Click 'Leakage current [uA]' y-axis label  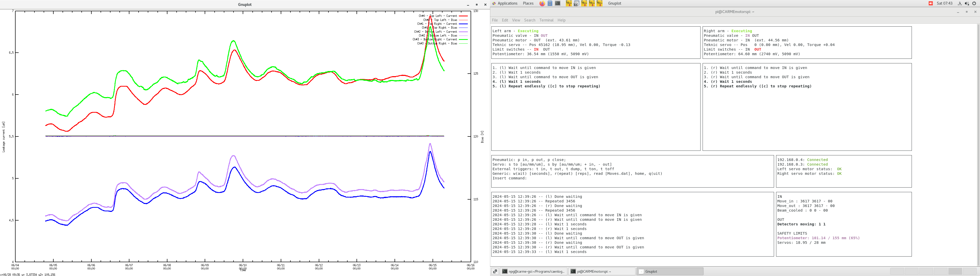(x=4, y=137)
